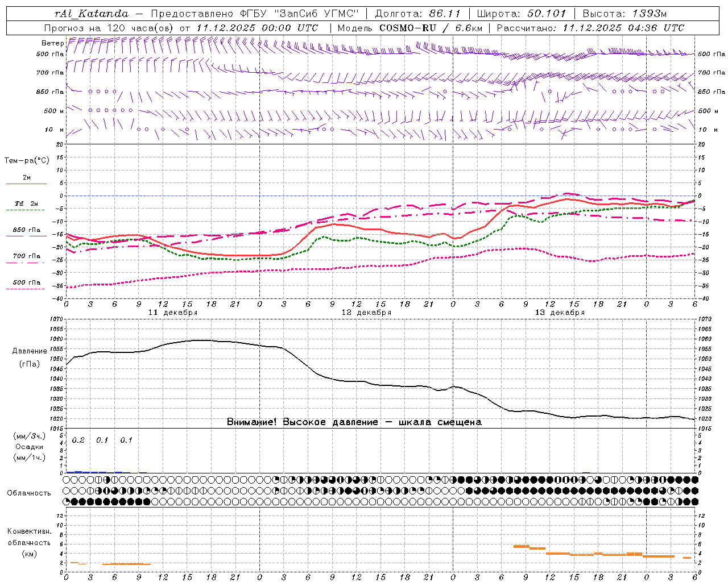Image resolution: width=728 pixels, height=582 pixels.
Task: Click the Тем-ра(°C) panel label
Action: pos(27,161)
